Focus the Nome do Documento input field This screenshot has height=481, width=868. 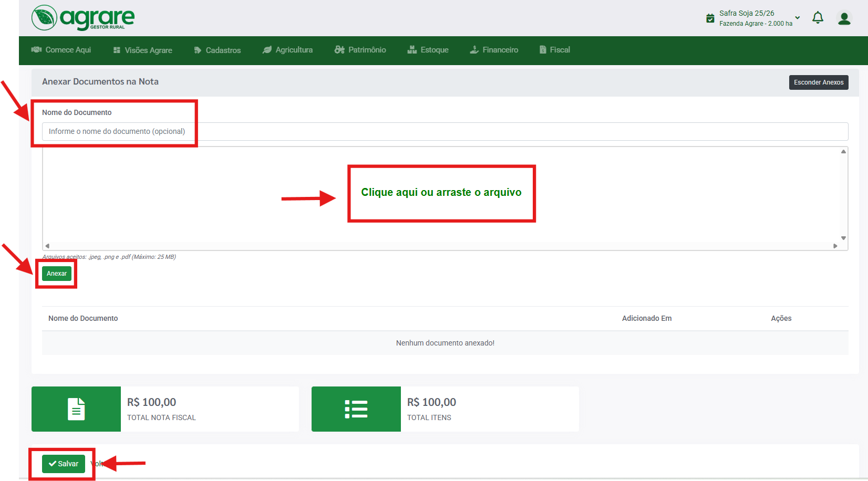445,131
